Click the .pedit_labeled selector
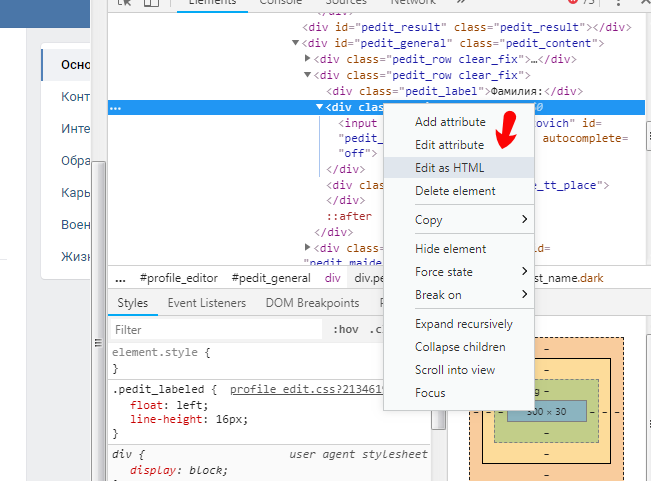651x481 pixels. [x=159, y=389]
